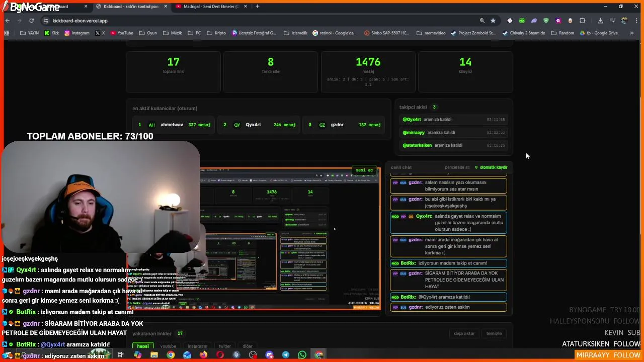The height and width of the screenshot is (362, 644).
Task: Click the gzdnr active user card
Action: tap(344, 125)
